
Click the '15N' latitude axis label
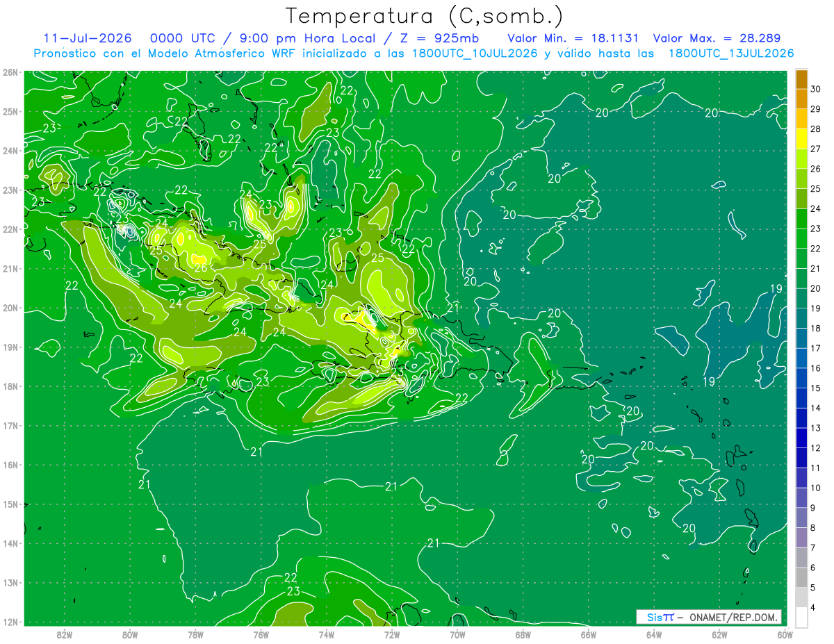(10, 504)
